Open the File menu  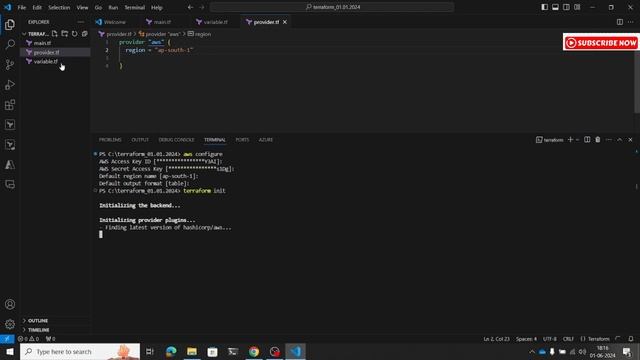pos(22,7)
